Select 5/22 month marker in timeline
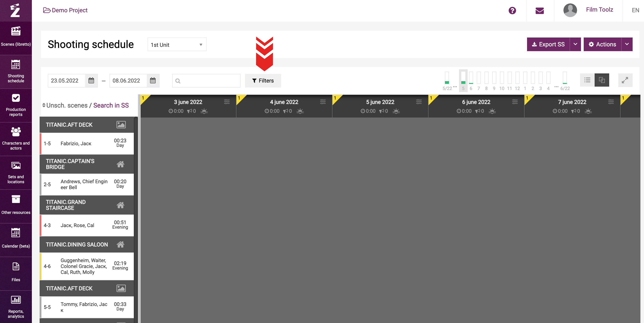644x323 pixels. (447, 81)
